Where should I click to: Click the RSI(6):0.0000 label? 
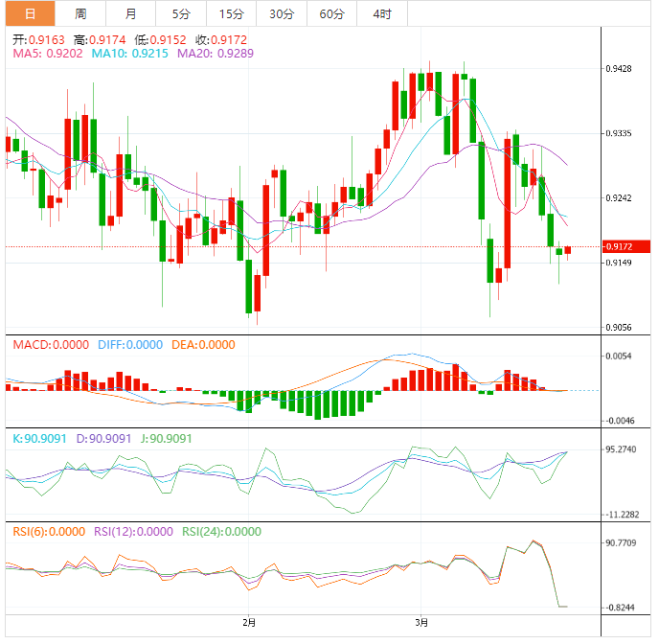(49, 531)
